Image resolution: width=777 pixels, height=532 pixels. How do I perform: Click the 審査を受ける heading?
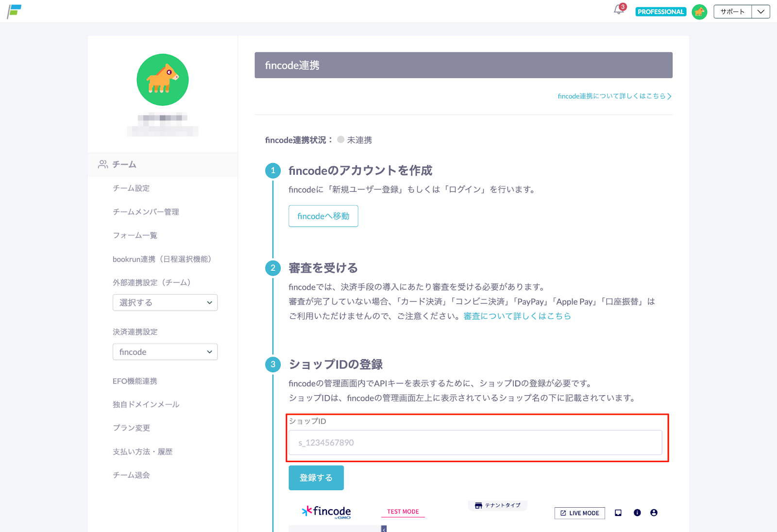pyautogui.click(x=323, y=268)
